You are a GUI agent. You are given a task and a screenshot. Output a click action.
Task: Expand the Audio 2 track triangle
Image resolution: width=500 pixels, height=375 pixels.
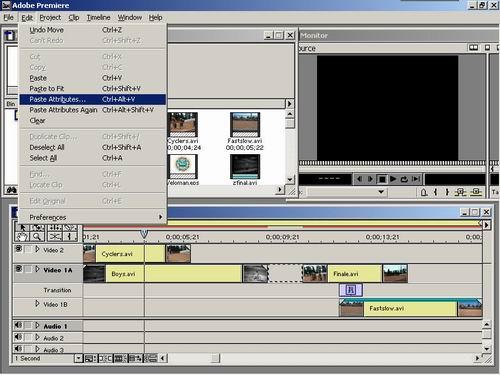(x=37, y=337)
